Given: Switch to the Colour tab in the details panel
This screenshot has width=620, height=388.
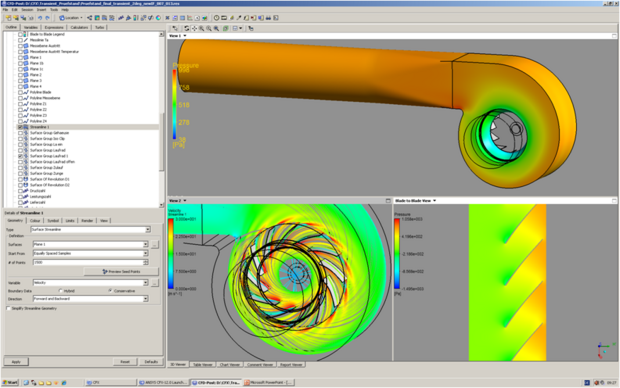Looking at the screenshot, I should click(35, 221).
